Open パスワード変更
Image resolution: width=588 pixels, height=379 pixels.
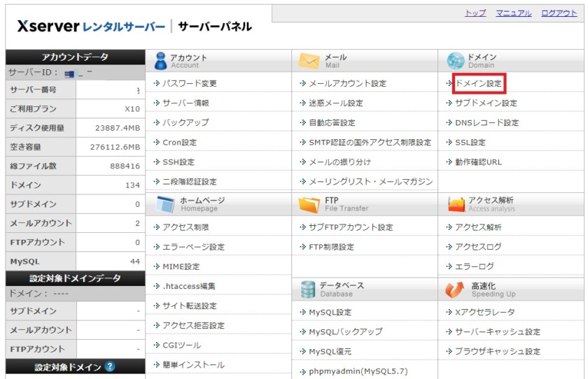point(190,83)
